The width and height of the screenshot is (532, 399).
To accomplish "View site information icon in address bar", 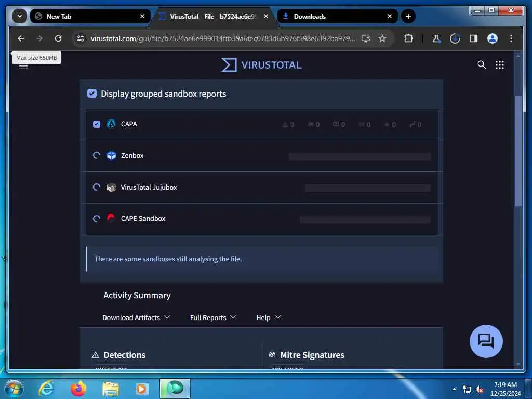I will tap(81, 38).
